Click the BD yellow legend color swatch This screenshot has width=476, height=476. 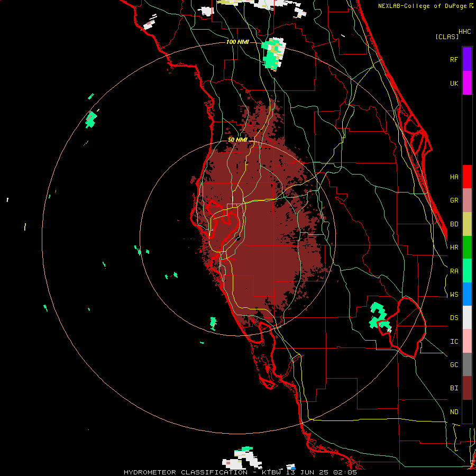pyautogui.click(x=467, y=224)
